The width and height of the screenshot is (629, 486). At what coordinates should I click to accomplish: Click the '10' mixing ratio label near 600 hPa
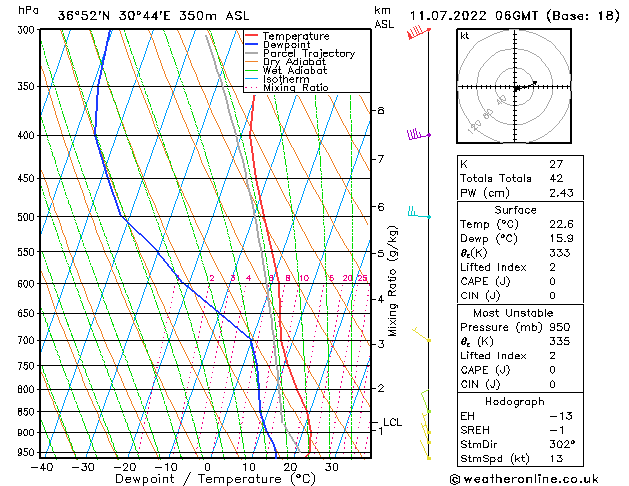(304, 278)
